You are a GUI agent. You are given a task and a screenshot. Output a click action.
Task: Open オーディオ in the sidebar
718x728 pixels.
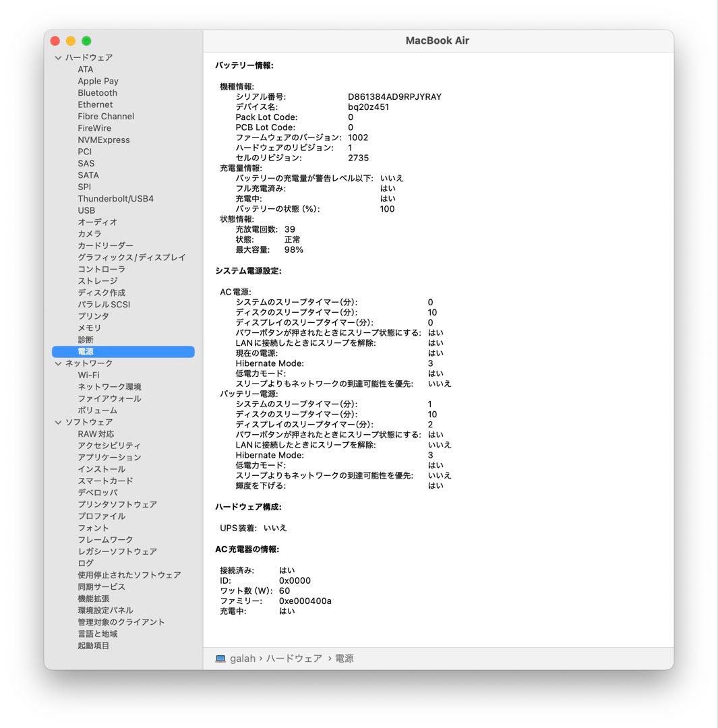coord(98,222)
